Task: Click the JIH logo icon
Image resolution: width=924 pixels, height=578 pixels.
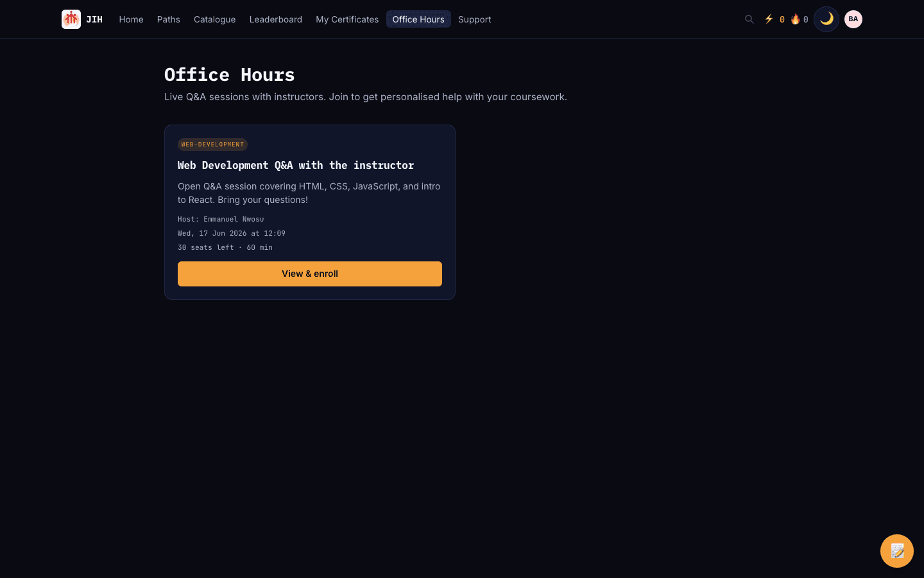Action: [x=71, y=19]
